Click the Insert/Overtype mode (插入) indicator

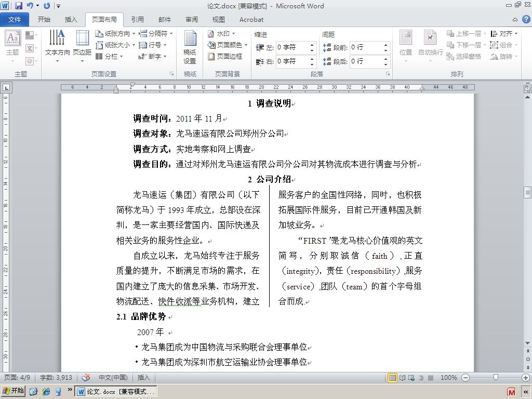point(143,378)
